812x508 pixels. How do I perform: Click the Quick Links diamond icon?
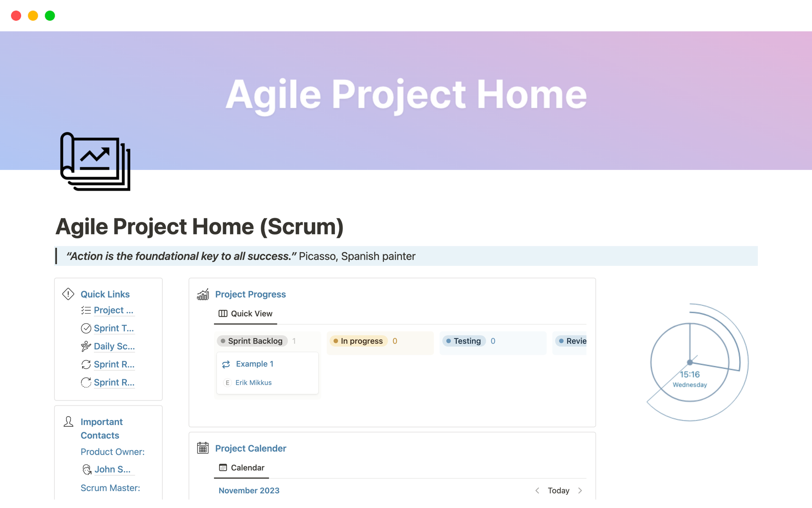click(x=68, y=293)
